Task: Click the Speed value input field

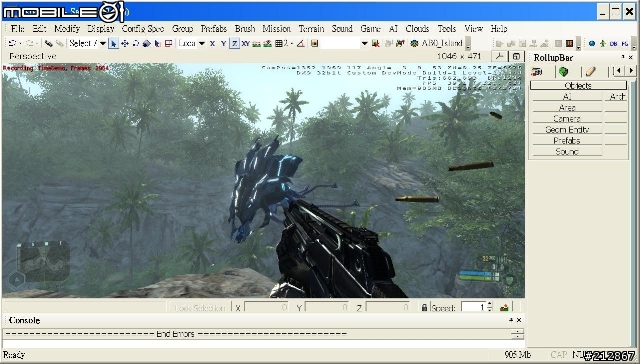Action: (x=474, y=307)
